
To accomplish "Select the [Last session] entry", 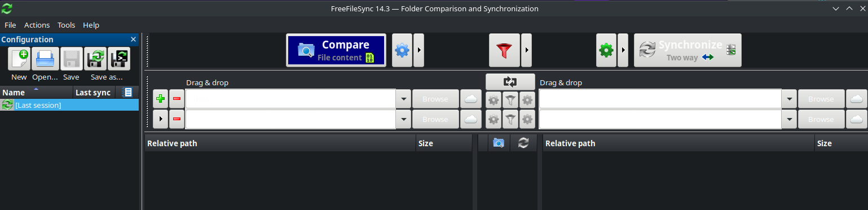I will tap(69, 105).
